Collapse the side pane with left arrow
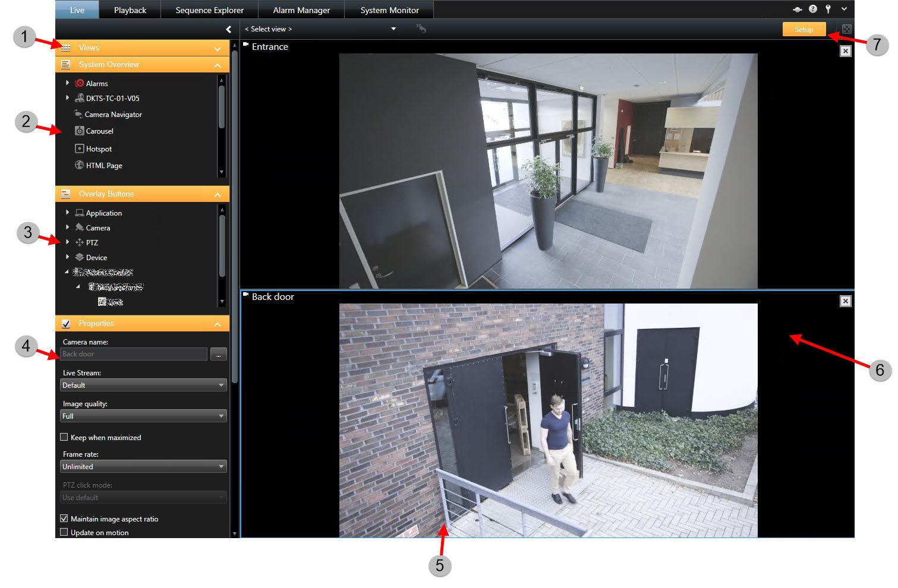Screen dimensions: 898x588 pos(228,29)
